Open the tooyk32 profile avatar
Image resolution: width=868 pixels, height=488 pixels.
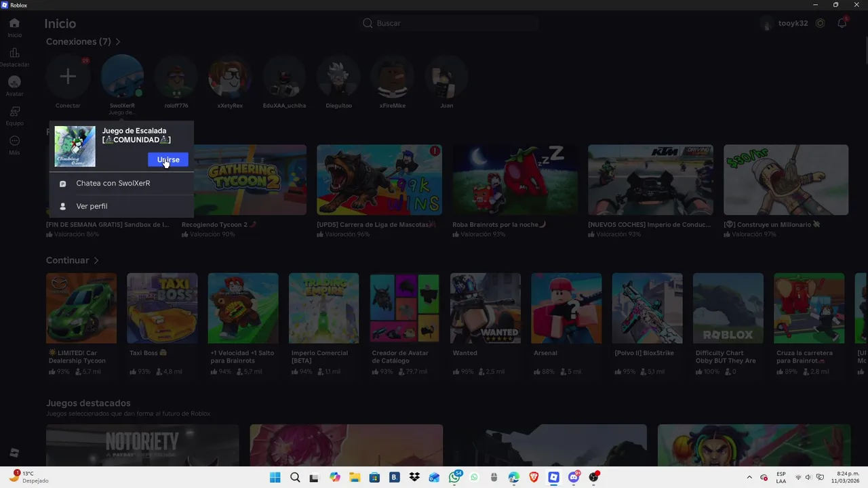767,23
